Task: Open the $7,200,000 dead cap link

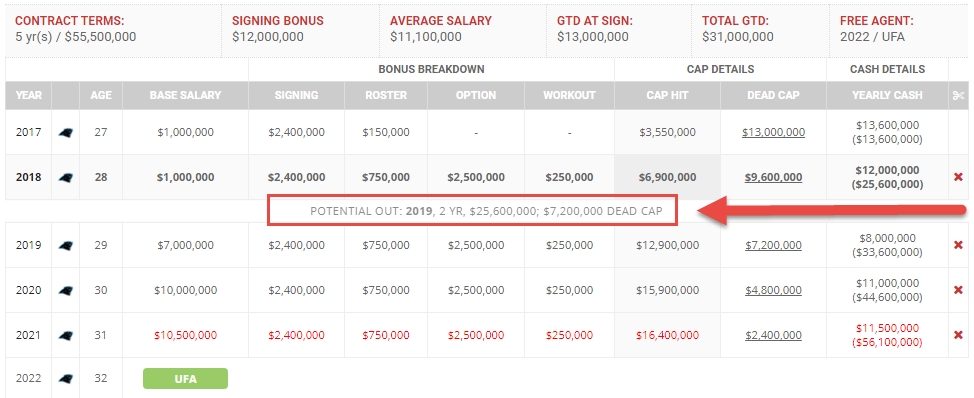Action: 773,245
